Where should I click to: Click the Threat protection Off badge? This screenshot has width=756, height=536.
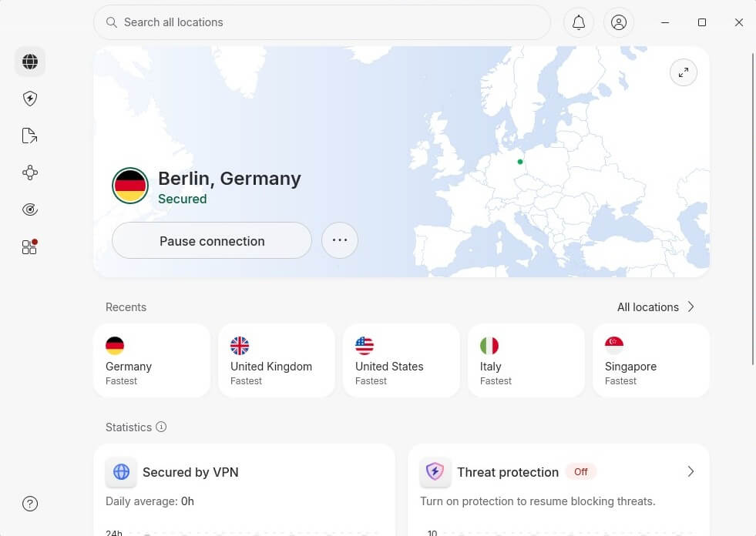(580, 472)
